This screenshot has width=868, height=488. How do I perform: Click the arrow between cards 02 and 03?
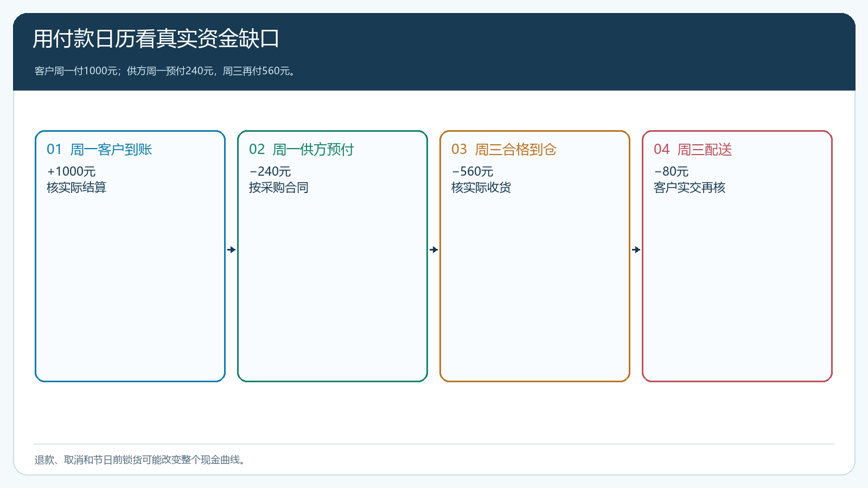point(434,249)
